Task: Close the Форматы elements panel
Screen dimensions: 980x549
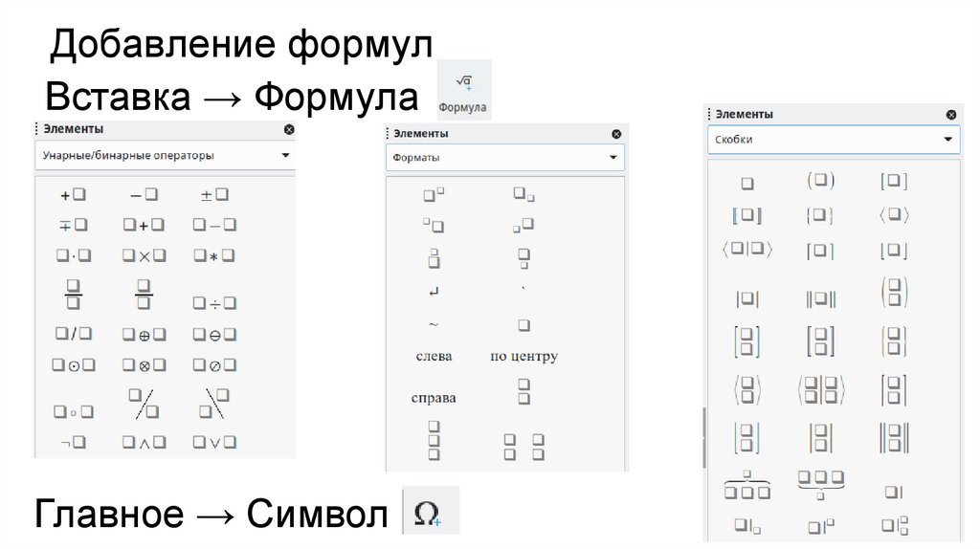Action: tap(616, 135)
